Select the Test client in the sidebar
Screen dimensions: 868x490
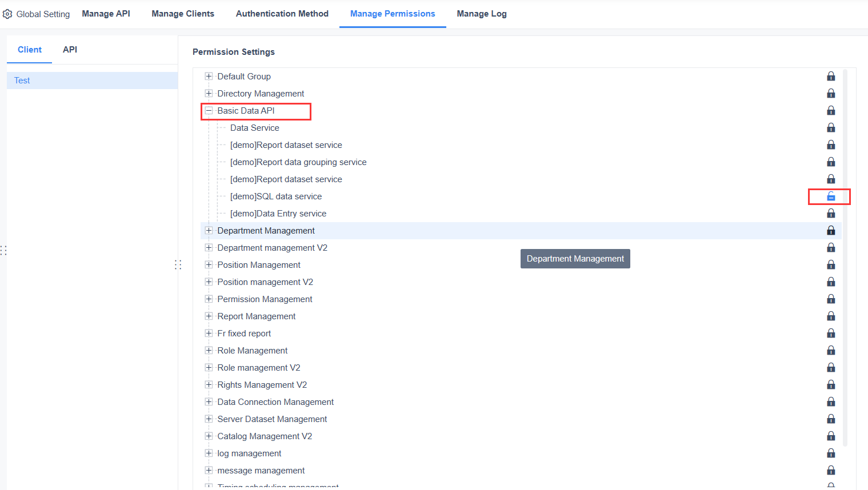tap(22, 80)
